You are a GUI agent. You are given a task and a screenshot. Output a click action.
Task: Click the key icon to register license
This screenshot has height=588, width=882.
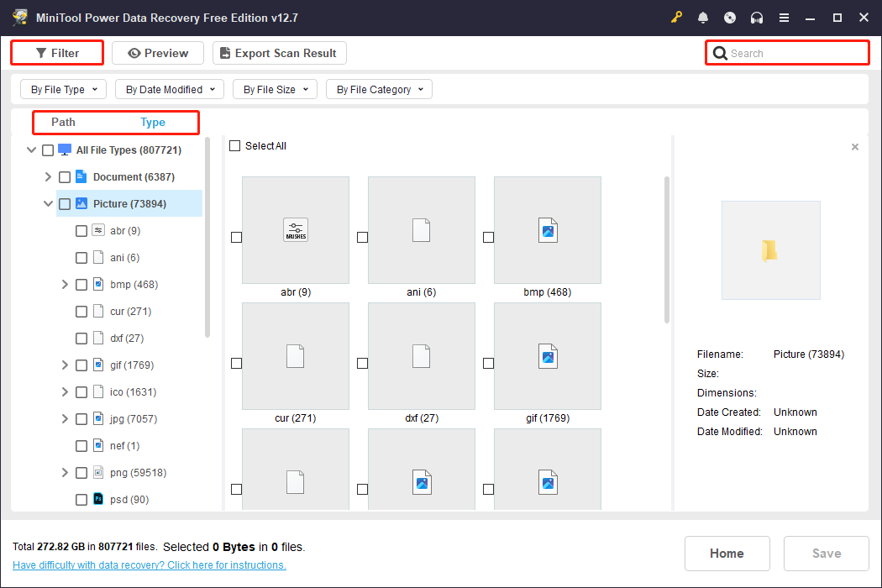coord(676,17)
